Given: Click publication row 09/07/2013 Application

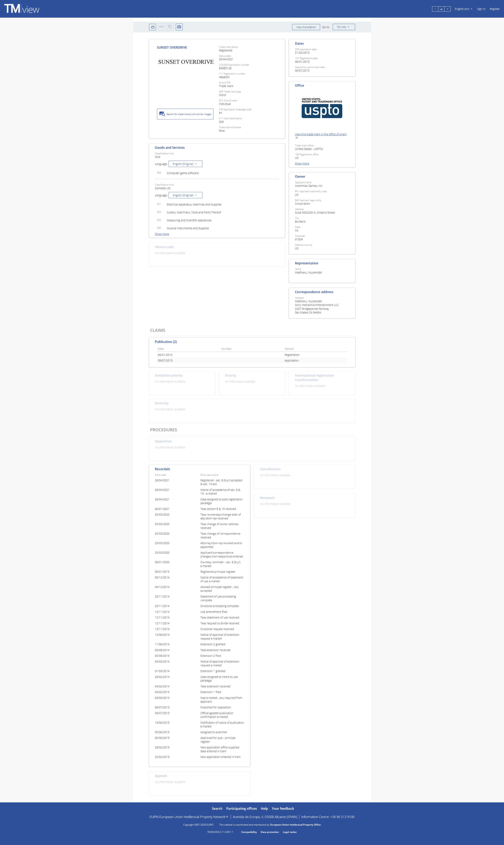Looking at the screenshot, I should point(252,361).
